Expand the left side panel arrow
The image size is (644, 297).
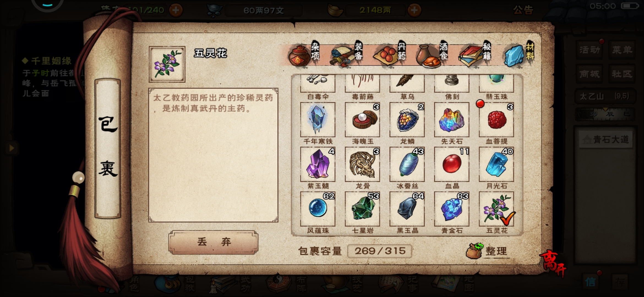click(x=12, y=148)
